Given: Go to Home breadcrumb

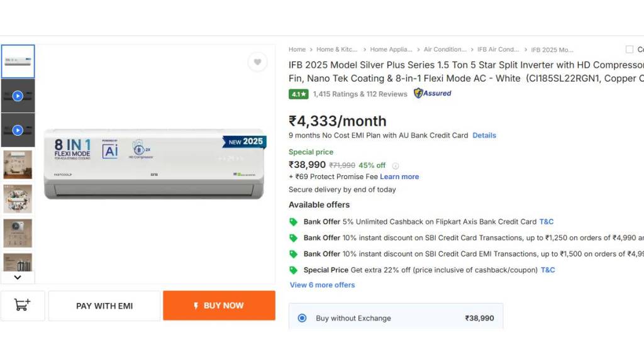Looking at the screenshot, I should pos(297,49).
